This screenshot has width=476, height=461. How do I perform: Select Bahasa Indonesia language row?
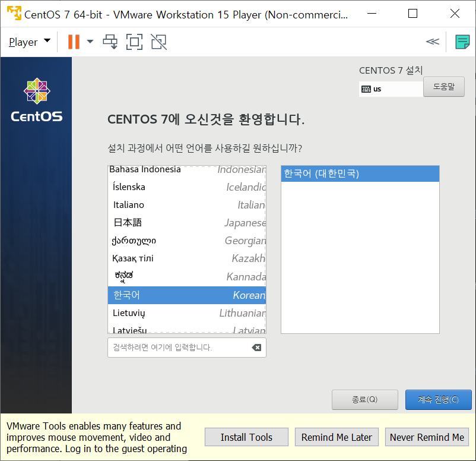(187, 169)
